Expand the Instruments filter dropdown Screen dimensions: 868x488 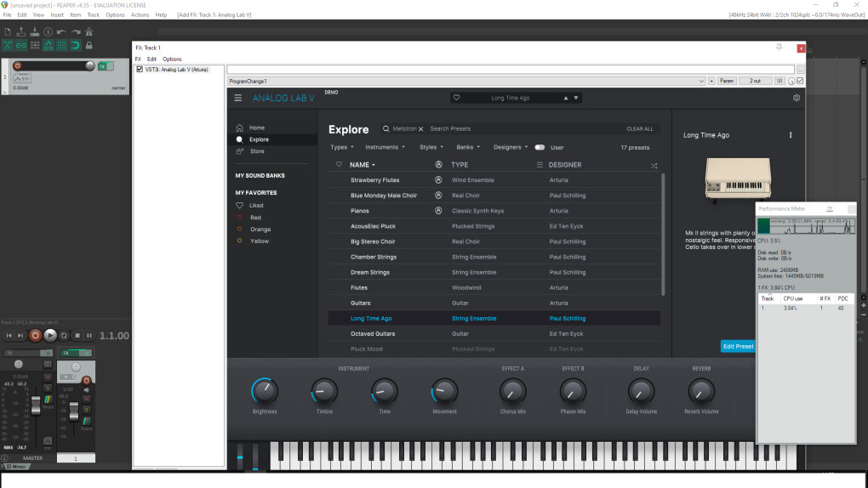(385, 148)
